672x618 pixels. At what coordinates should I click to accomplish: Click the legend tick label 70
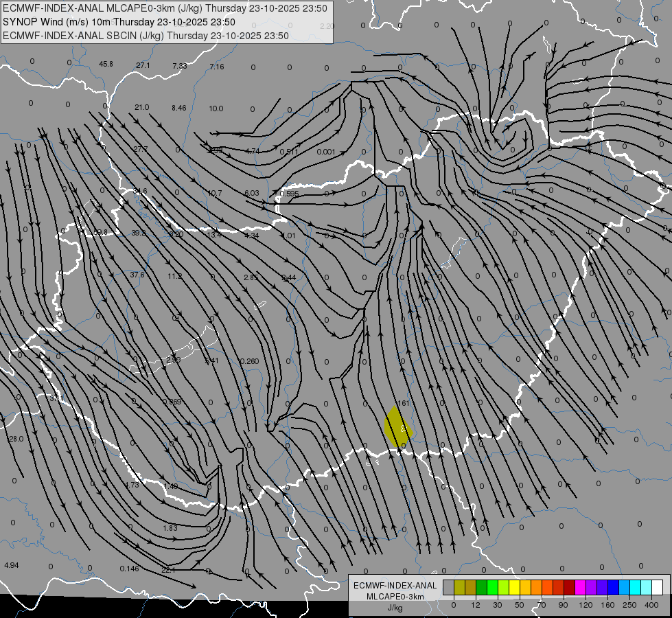pyautogui.click(x=542, y=605)
